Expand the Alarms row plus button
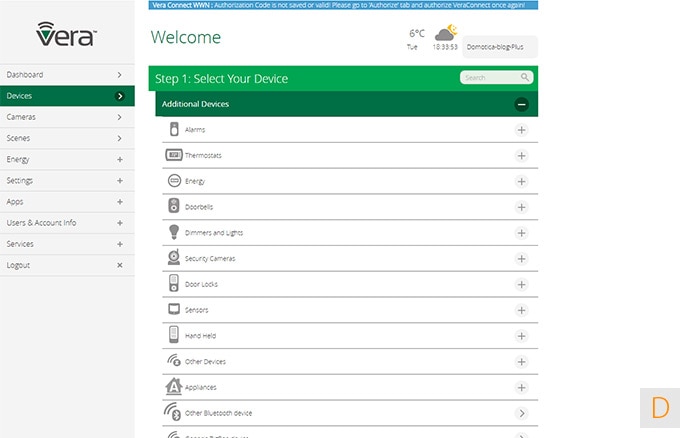The height and width of the screenshot is (438, 690). (x=521, y=130)
